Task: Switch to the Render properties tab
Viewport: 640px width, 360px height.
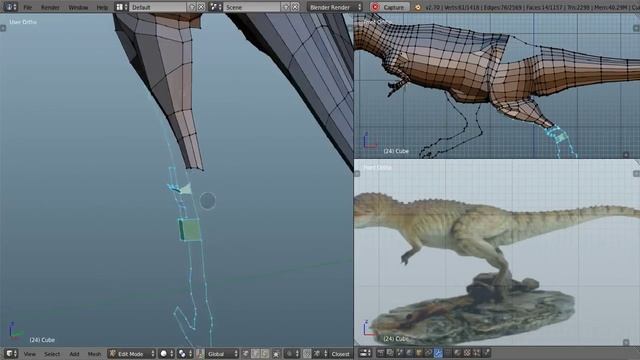Action: pyautogui.click(x=380, y=353)
